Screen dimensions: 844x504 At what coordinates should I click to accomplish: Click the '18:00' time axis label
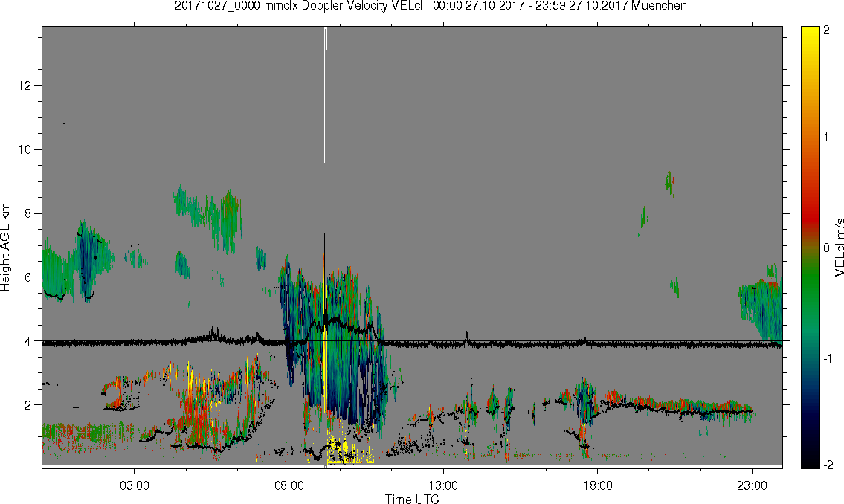point(598,486)
